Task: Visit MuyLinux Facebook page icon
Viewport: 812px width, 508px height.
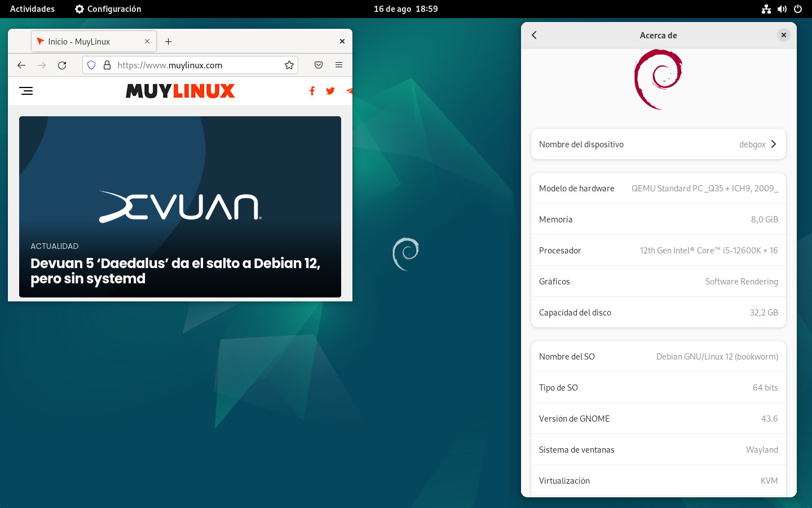Action: point(312,91)
